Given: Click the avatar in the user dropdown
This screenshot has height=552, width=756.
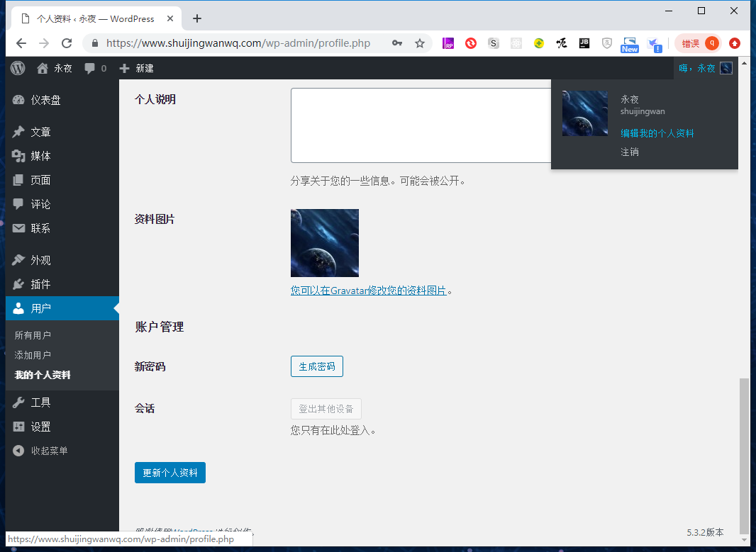Looking at the screenshot, I should tap(585, 113).
